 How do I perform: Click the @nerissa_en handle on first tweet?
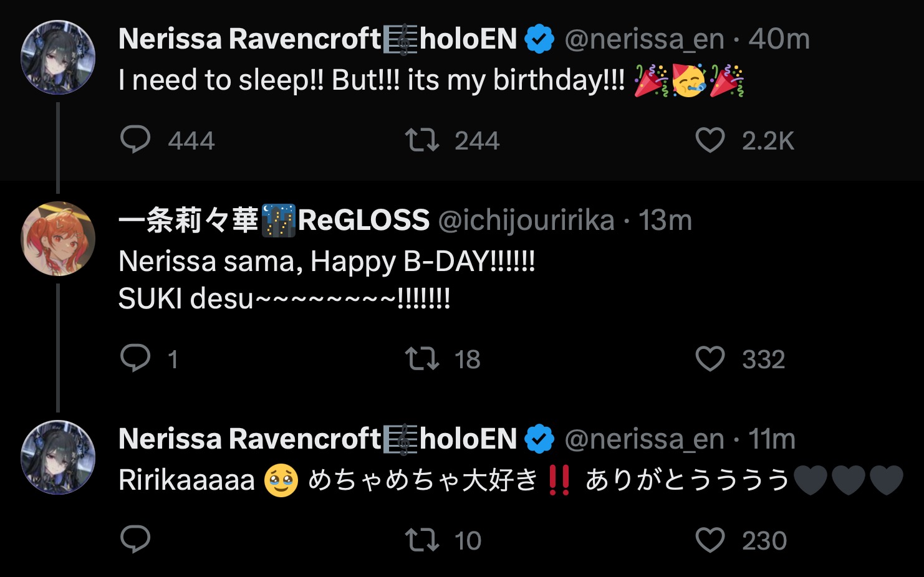[x=644, y=39]
